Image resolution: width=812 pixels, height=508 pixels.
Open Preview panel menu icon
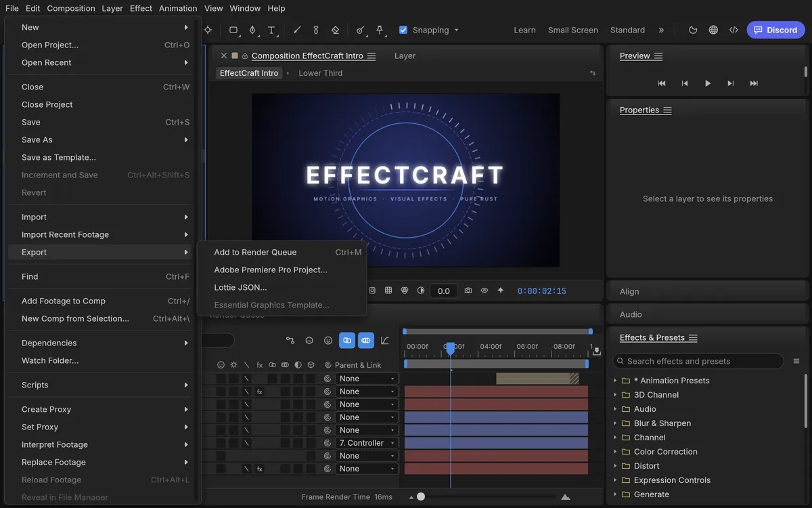coord(658,56)
